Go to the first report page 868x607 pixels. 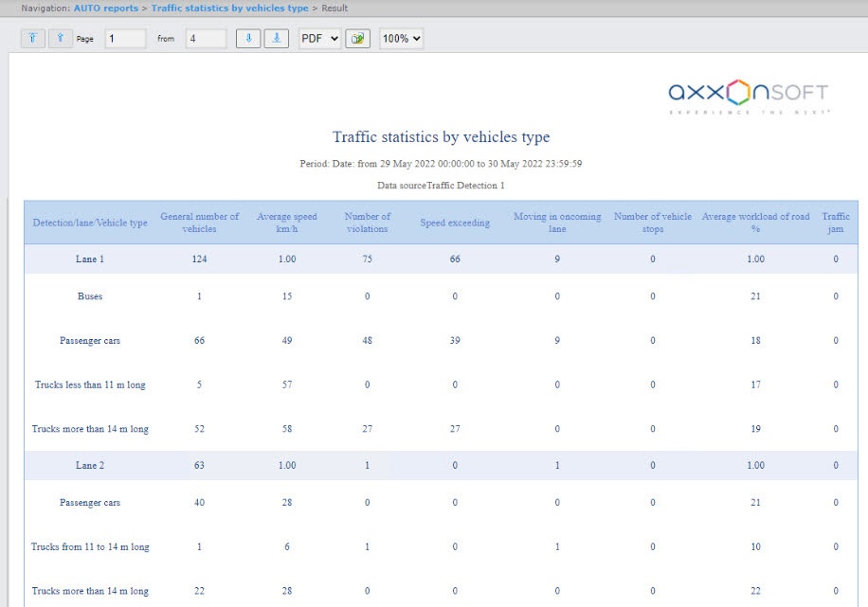click(33, 39)
